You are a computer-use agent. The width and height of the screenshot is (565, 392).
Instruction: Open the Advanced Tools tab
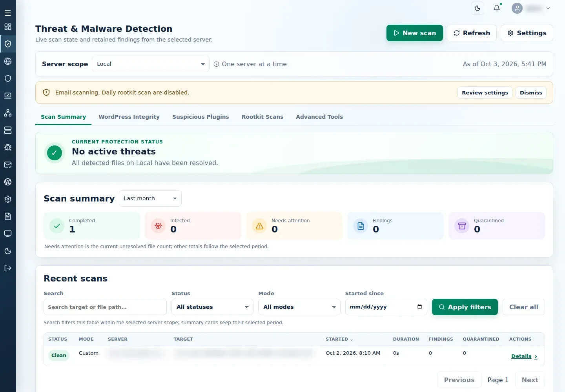pyautogui.click(x=319, y=117)
